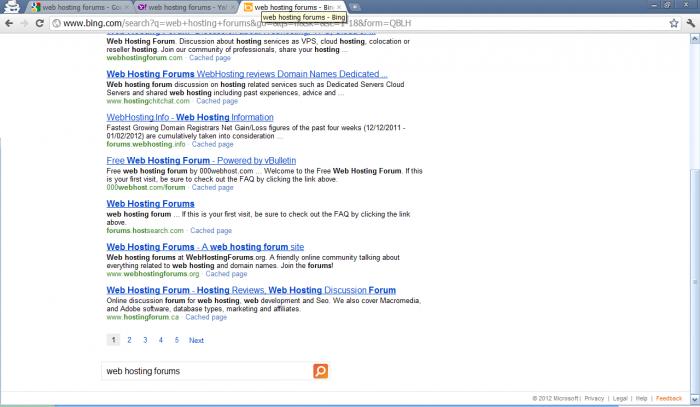The height and width of the screenshot is (407, 700).
Task: Click the webhostingforum.com green URL text
Action: tap(144, 58)
